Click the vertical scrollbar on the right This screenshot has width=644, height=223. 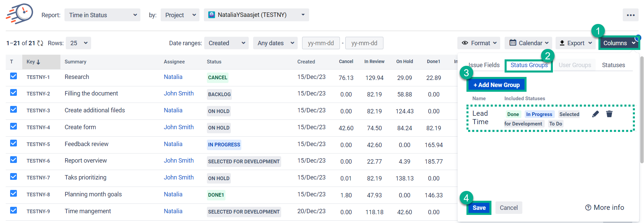click(x=642, y=111)
